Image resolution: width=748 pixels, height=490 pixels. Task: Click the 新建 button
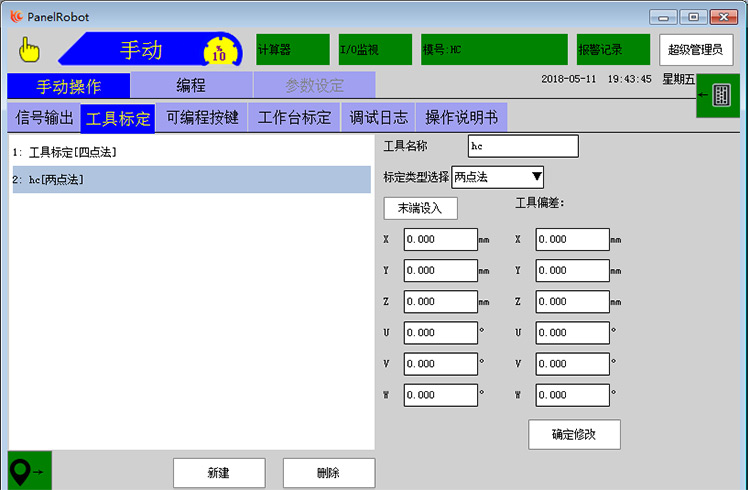click(219, 472)
